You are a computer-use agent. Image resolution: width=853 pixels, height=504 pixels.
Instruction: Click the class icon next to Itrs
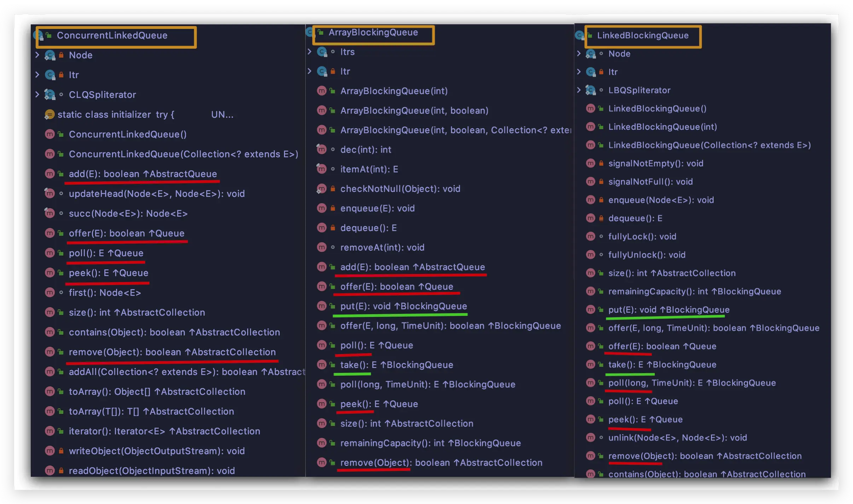[322, 52]
